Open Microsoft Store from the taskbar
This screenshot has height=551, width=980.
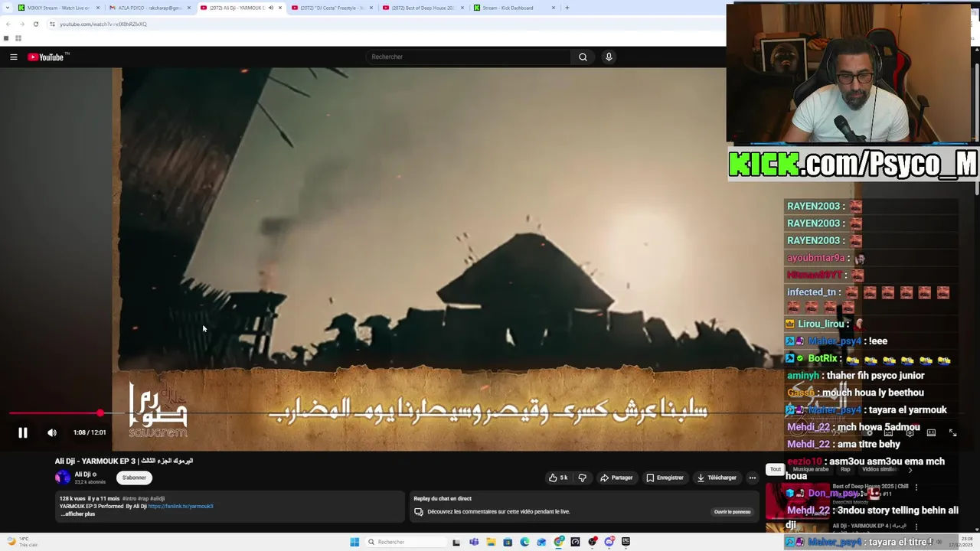[x=508, y=542]
